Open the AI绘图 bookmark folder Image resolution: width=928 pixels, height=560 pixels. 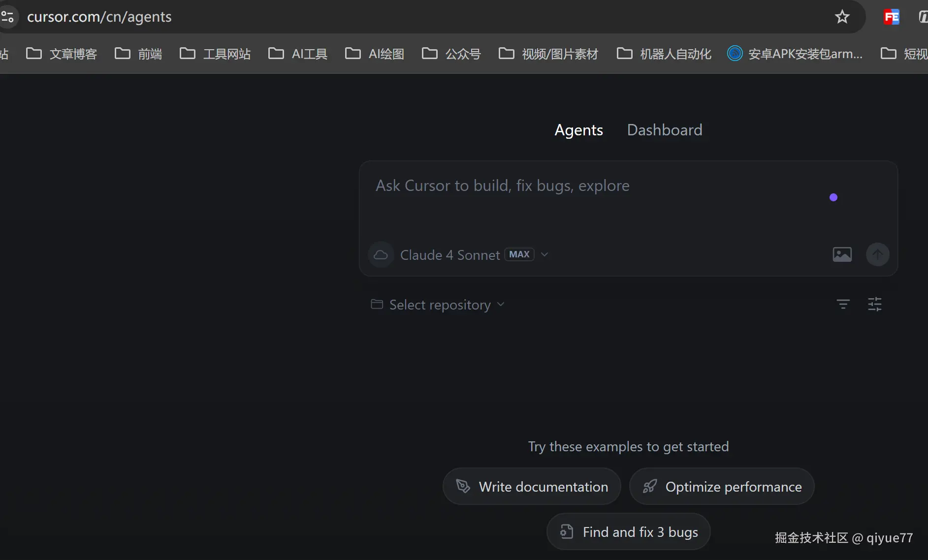click(x=375, y=54)
